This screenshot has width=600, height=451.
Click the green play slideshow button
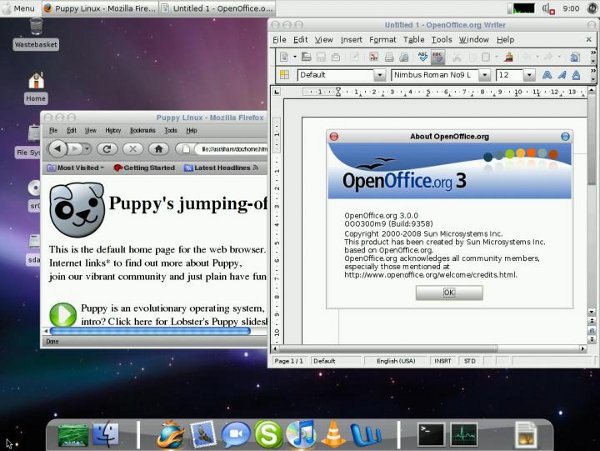coord(63,314)
